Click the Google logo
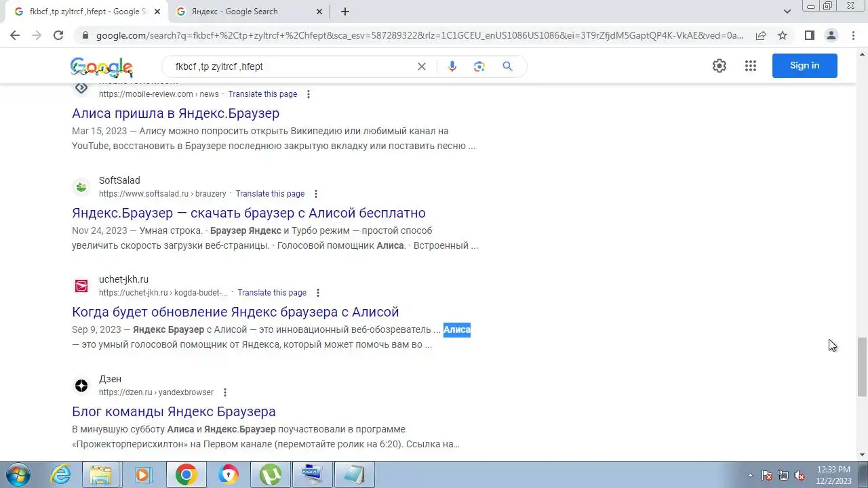This screenshot has height=488, width=868. [102, 67]
